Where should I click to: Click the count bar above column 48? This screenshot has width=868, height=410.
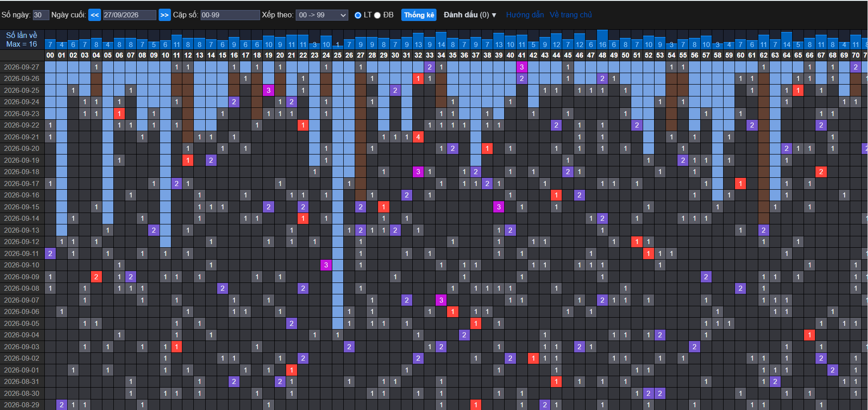point(602,40)
